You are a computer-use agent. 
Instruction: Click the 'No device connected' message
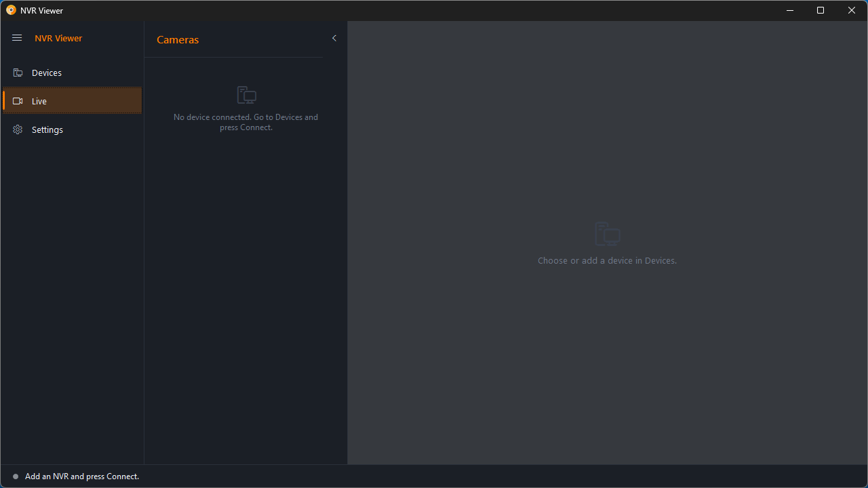coord(245,122)
